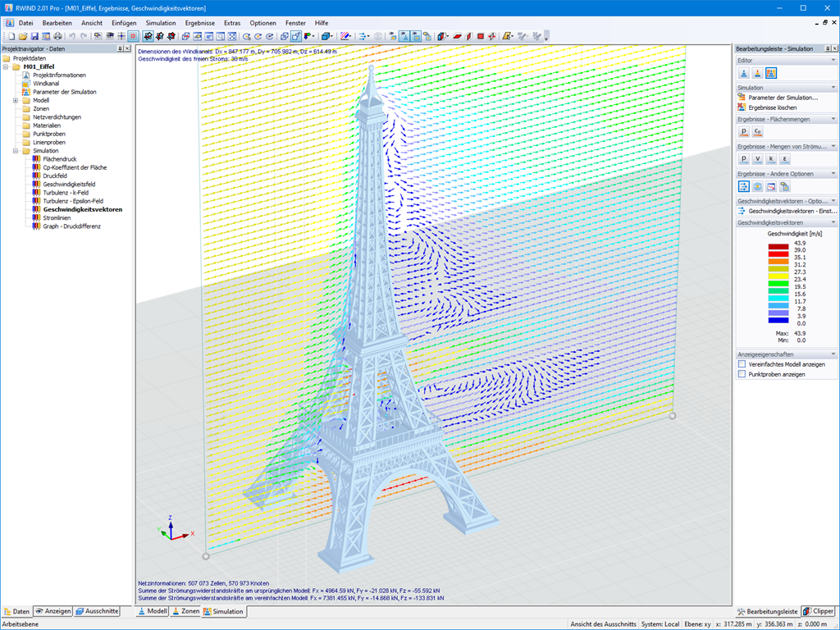Screen dimensions: 840x630
Task: Save the model with the floppy disk icon
Action: (x=34, y=36)
